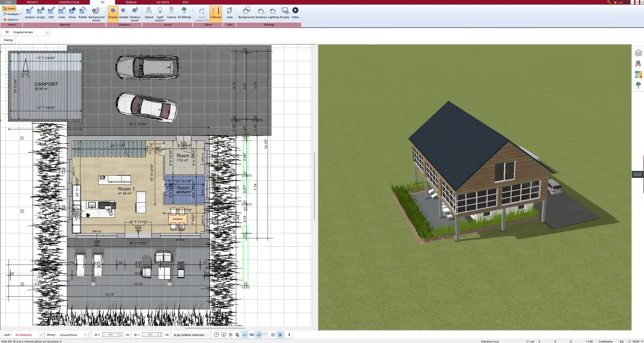Toggle the North arrow indicator
The width and height of the screenshot is (644, 343).
pos(280,335)
